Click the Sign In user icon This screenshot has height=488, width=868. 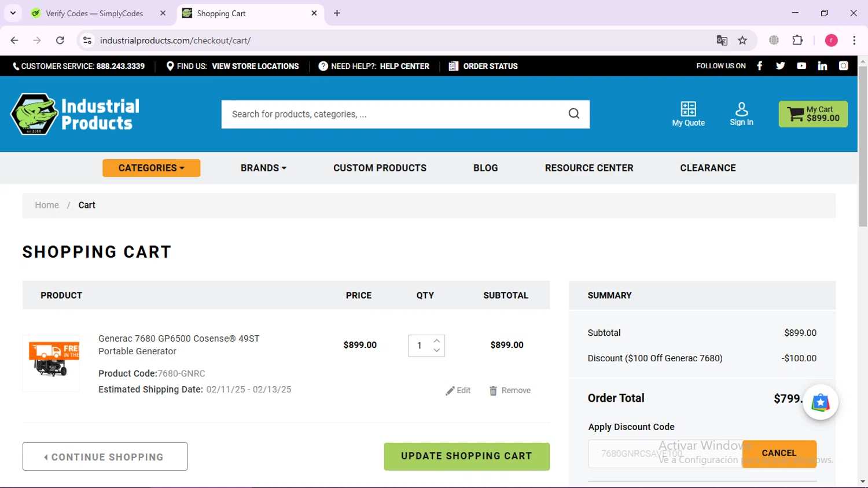coord(741,114)
